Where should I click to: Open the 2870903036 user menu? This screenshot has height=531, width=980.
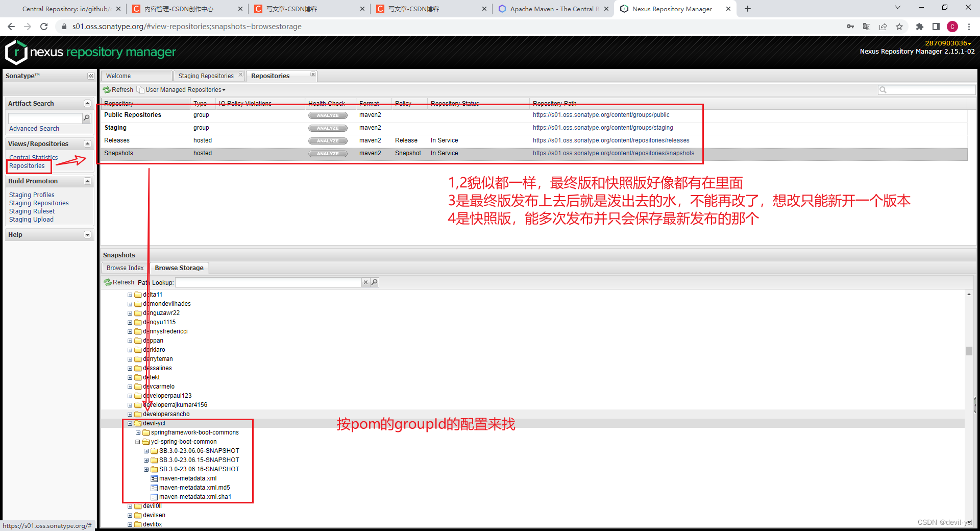click(948, 43)
